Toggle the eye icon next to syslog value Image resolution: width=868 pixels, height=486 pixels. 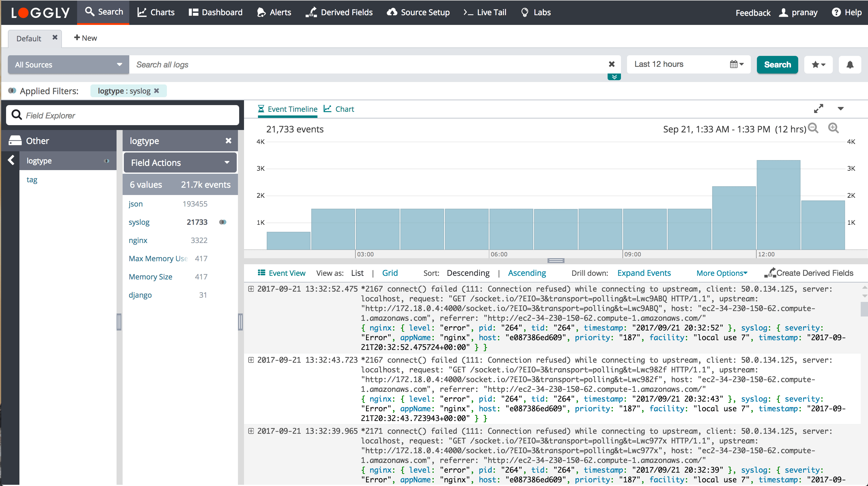click(223, 222)
